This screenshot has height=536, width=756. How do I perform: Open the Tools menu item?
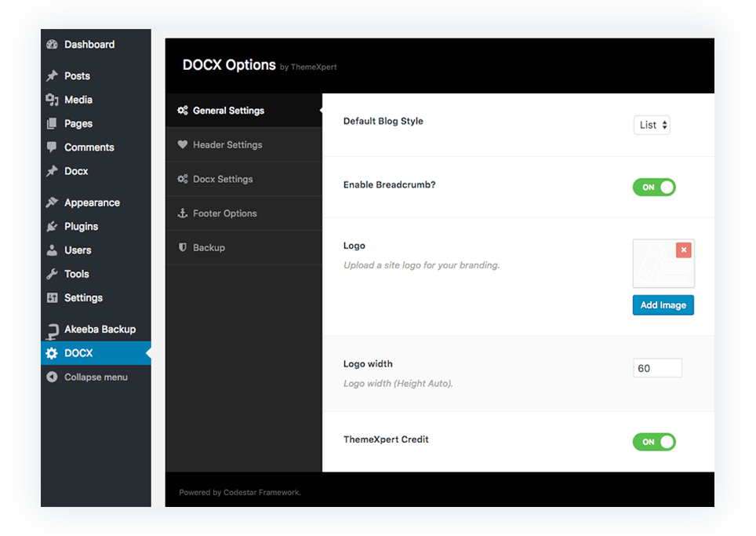click(x=96, y=274)
